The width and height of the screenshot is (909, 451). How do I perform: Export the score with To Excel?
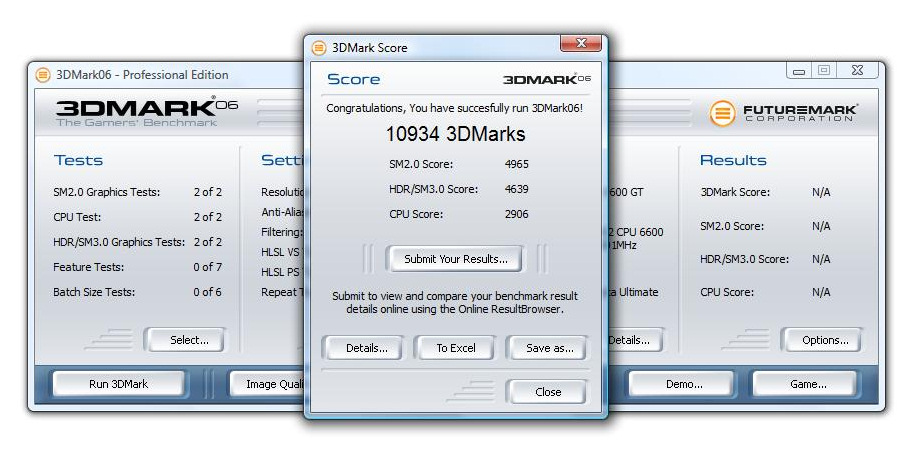(455, 348)
